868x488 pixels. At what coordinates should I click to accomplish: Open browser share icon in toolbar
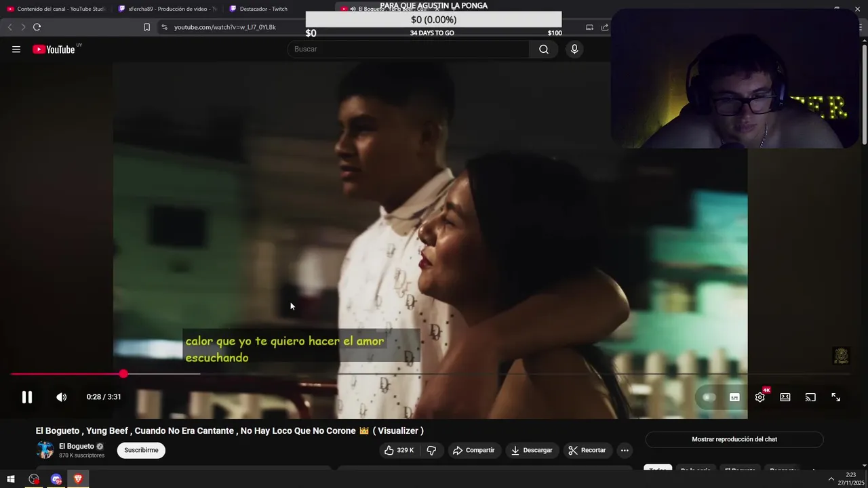click(x=605, y=27)
